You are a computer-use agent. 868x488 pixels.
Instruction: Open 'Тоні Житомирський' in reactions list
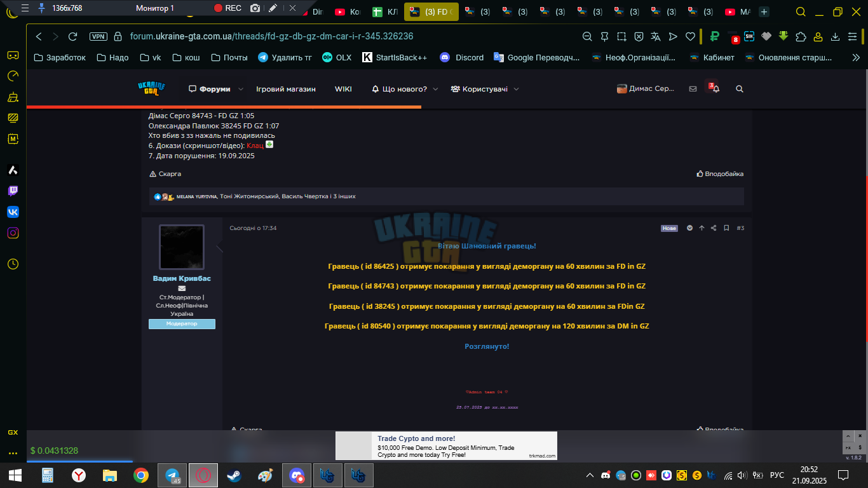249,196
